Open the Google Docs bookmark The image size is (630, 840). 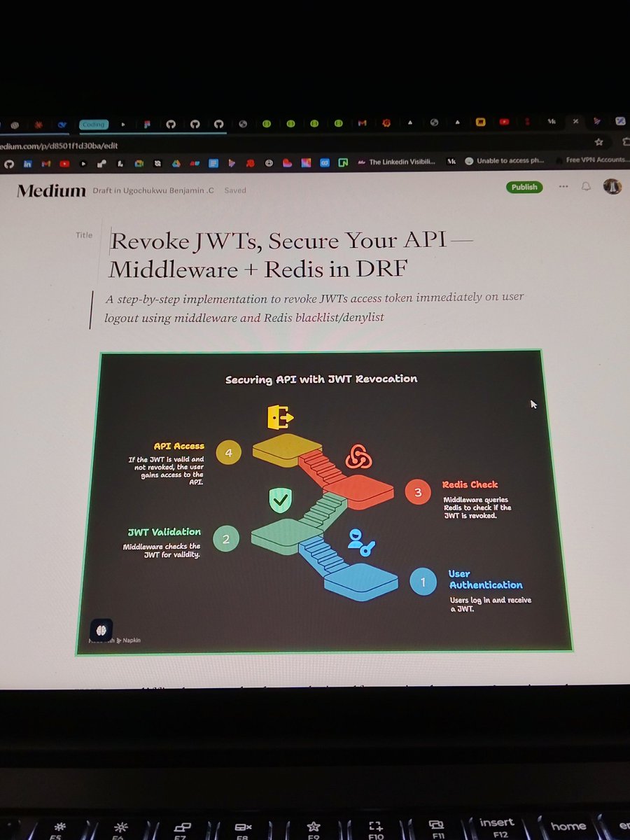pyautogui.click(x=213, y=164)
